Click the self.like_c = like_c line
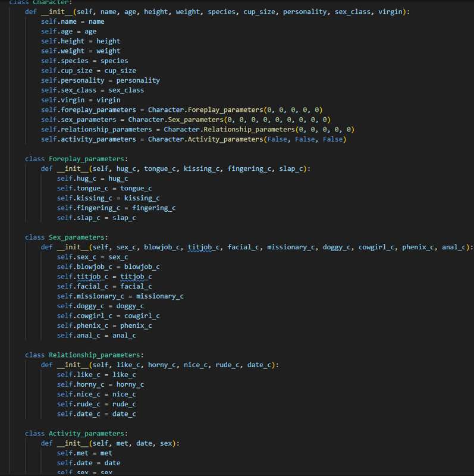474x476 pixels. tap(96, 375)
